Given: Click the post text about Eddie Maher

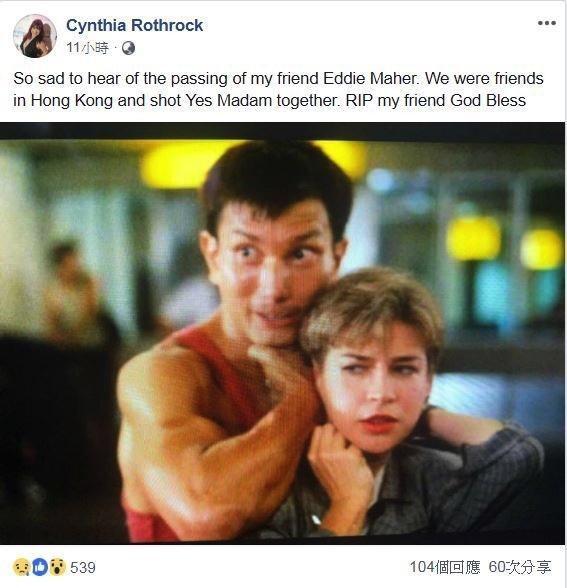Looking at the screenshot, I should coord(278,89).
